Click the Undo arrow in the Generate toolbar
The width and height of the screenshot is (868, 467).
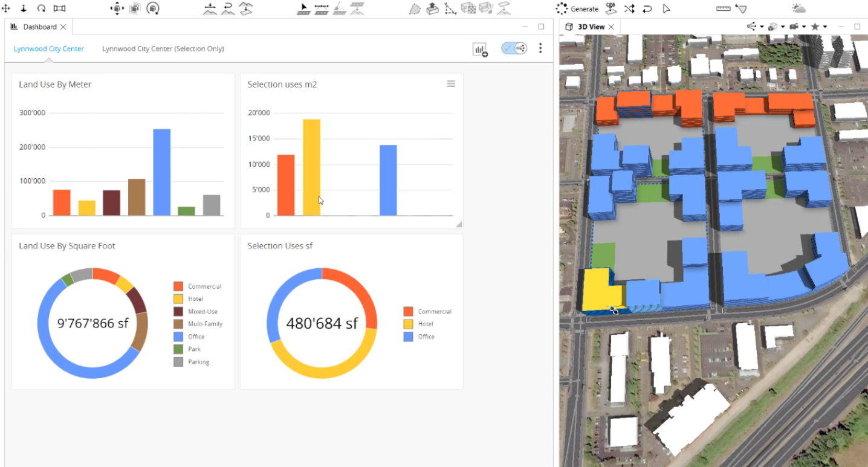(x=648, y=8)
